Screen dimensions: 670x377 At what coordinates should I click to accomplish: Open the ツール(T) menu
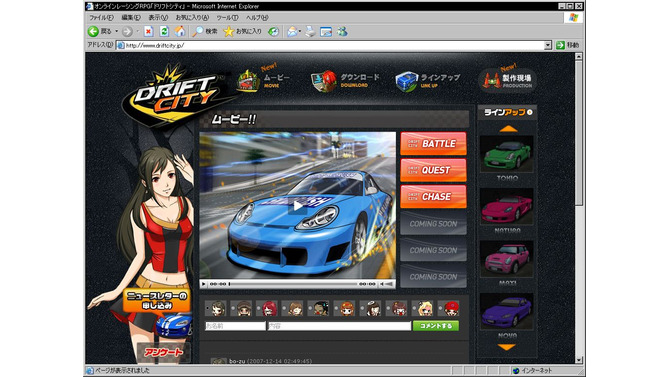click(x=227, y=18)
